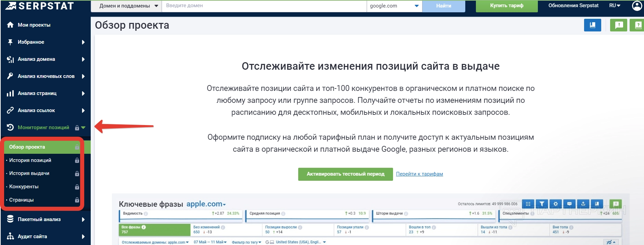Open My Projects via the home icon
Image resolution: width=644 pixels, height=245 pixels.
10,25
